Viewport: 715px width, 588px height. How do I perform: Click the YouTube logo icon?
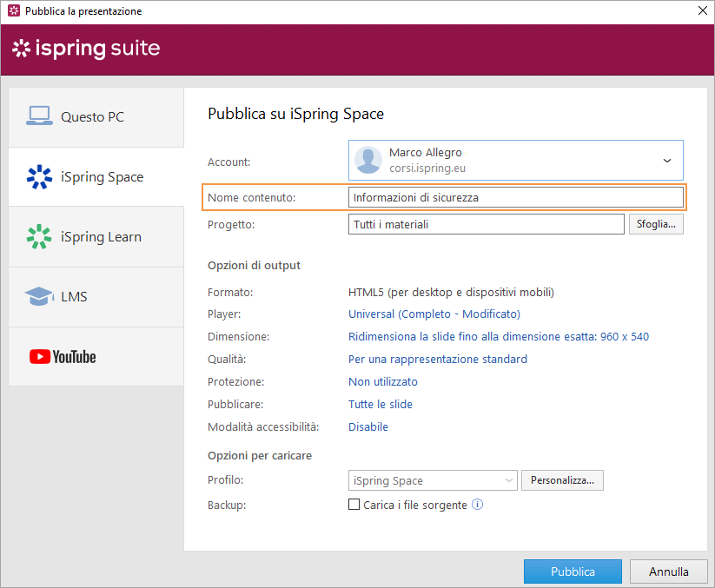[x=63, y=357]
